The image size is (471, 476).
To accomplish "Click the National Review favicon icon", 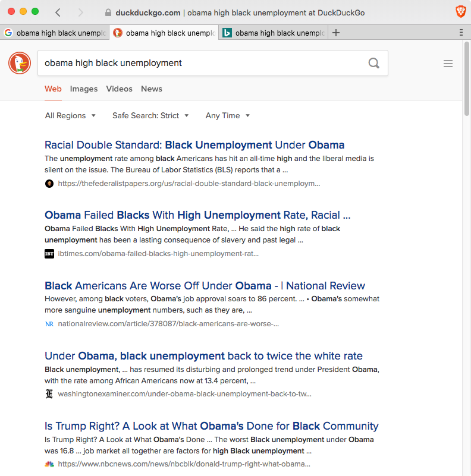I will [x=49, y=324].
